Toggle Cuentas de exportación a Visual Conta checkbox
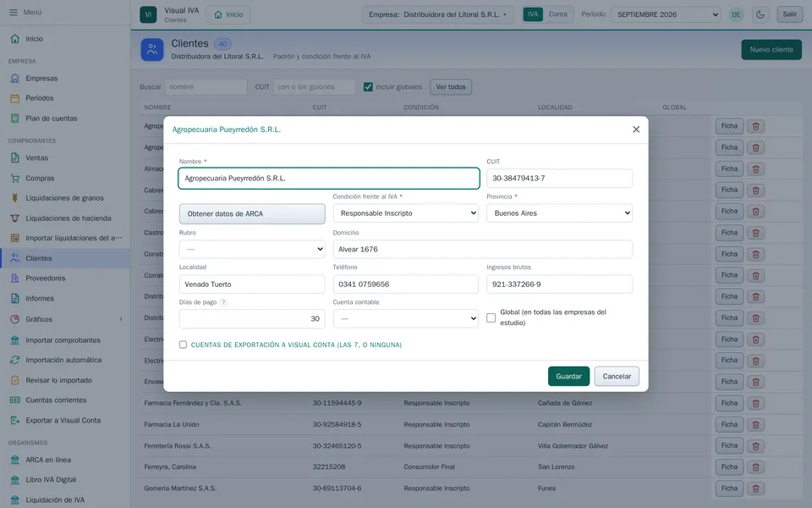The image size is (812, 508). (x=183, y=345)
